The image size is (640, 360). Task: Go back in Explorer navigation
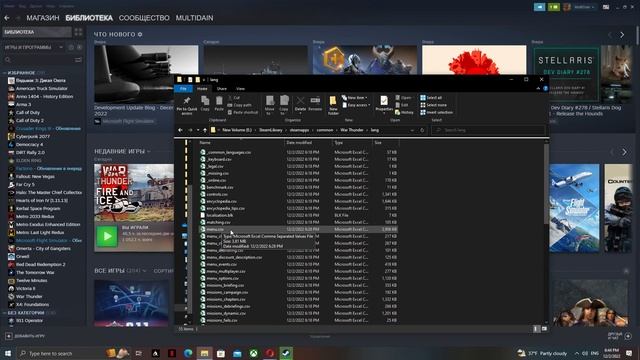(180, 130)
